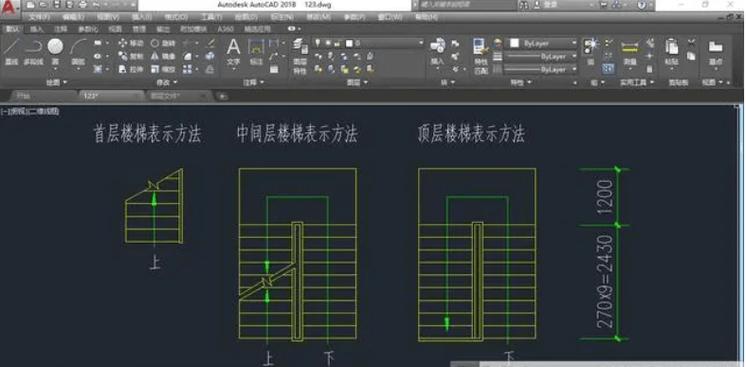746x367 pixels.
Task: Select the Text (文字) tool
Action: pos(233,52)
